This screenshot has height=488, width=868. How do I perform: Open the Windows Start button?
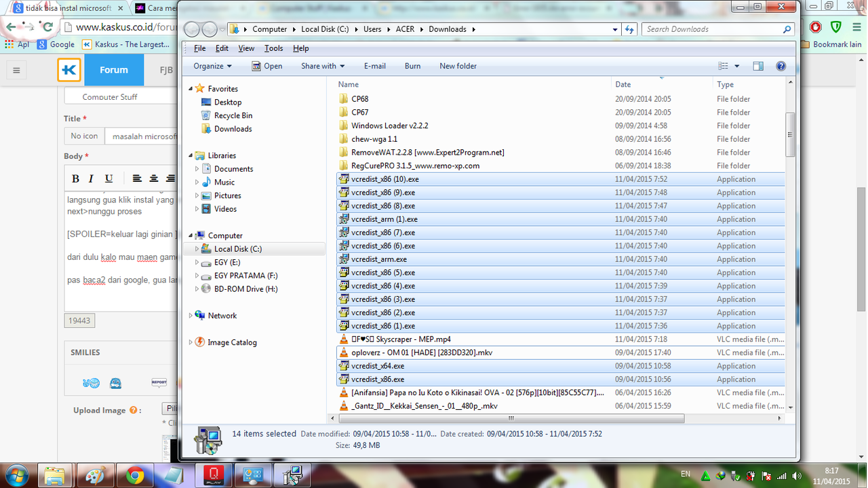[x=16, y=475]
